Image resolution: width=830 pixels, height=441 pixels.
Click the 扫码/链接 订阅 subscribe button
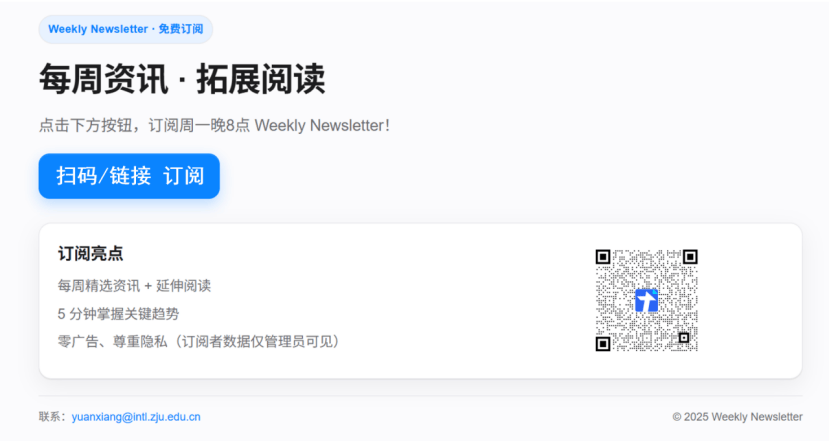[x=129, y=176]
